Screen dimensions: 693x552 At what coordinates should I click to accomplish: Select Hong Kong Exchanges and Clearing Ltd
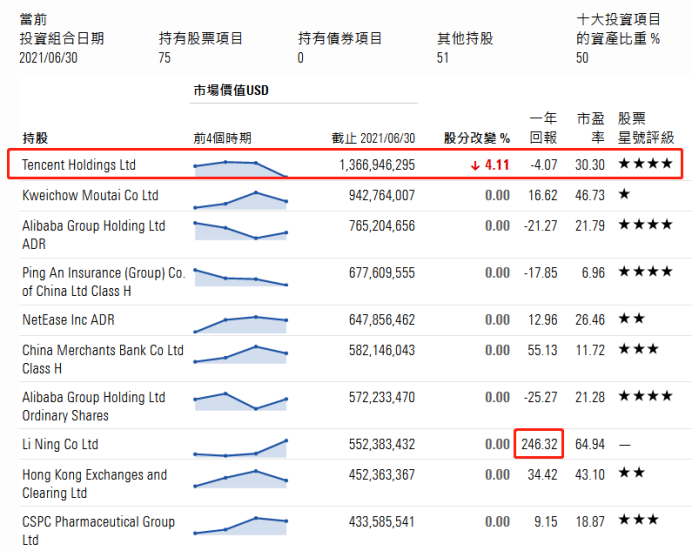(94, 483)
